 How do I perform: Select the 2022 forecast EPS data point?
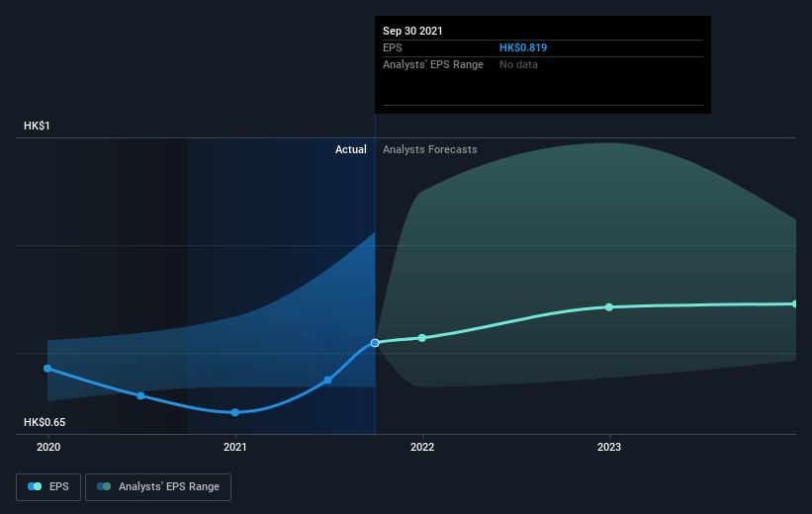422,337
